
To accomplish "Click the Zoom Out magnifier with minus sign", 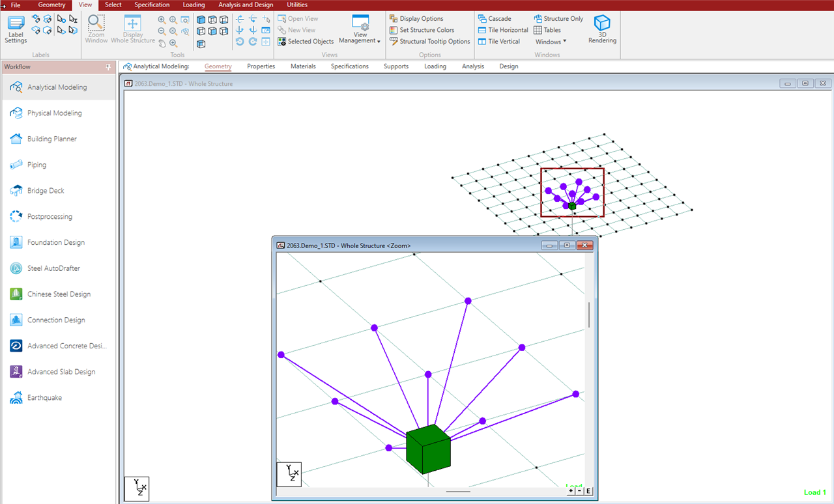I will point(162,31).
